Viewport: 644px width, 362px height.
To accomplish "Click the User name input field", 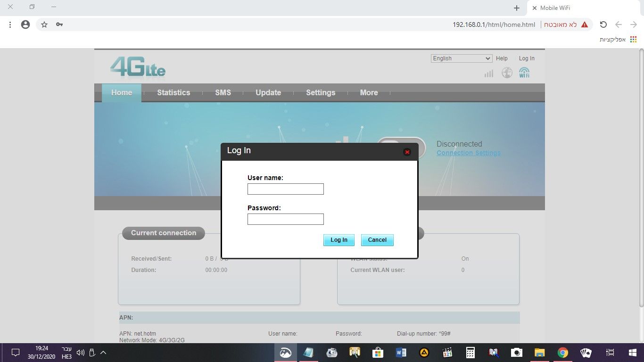I will click(x=286, y=189).
